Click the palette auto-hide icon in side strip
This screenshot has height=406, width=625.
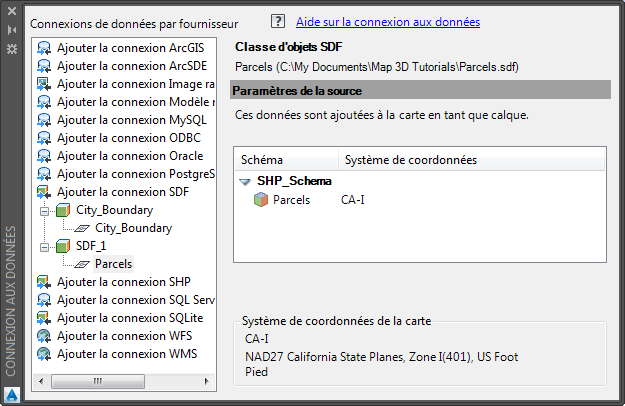pyautogui.click(x=12, y=30)
